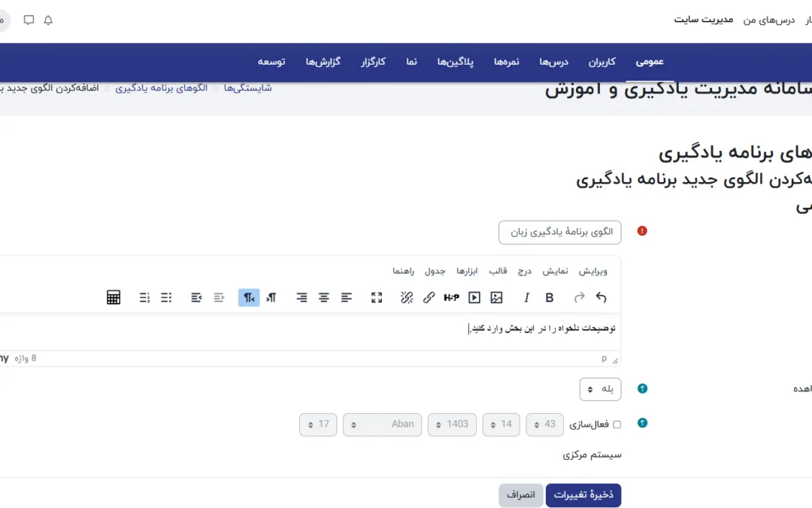Click the undo arrow in editor toolbar

coord(601,298)
